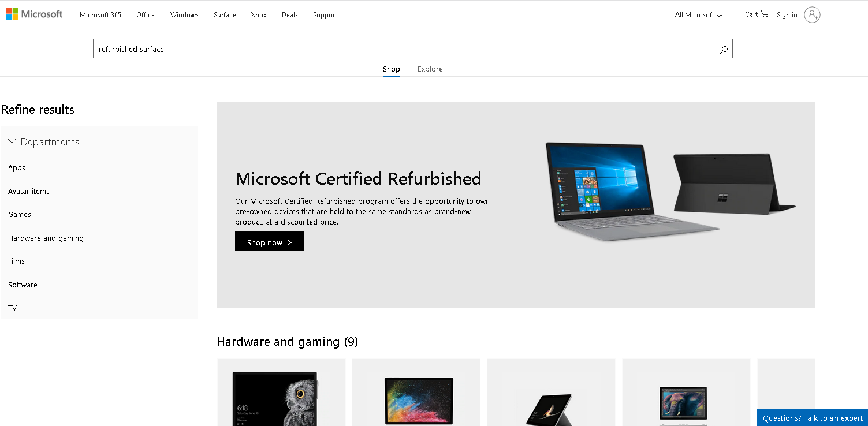This screenshot has height=426, width=868.
Task: Filter by Films department
Action: click(x=16, y=261)
